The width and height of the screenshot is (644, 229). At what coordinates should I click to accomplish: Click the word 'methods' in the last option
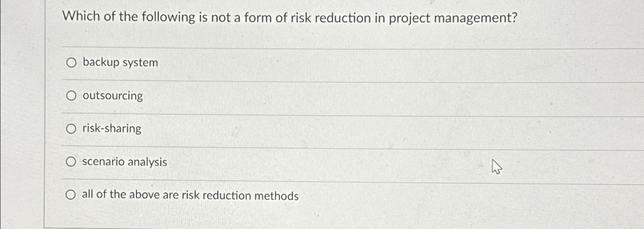coord(276,196)
